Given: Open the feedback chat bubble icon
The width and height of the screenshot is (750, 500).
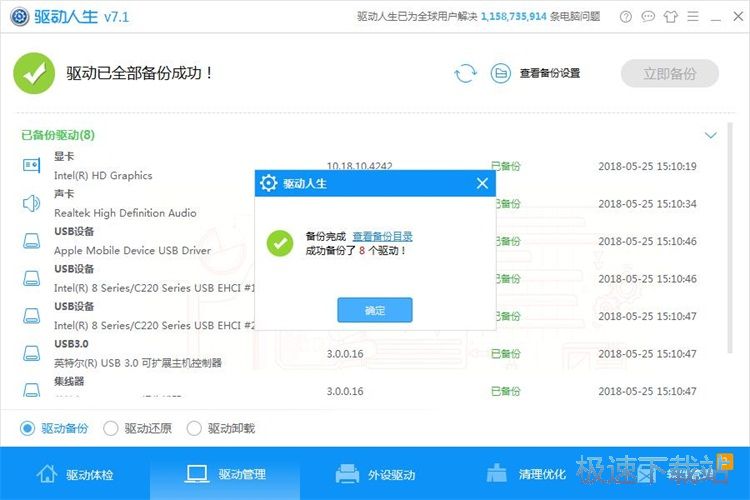Looking at the screenshot, I should coord(648,17).
